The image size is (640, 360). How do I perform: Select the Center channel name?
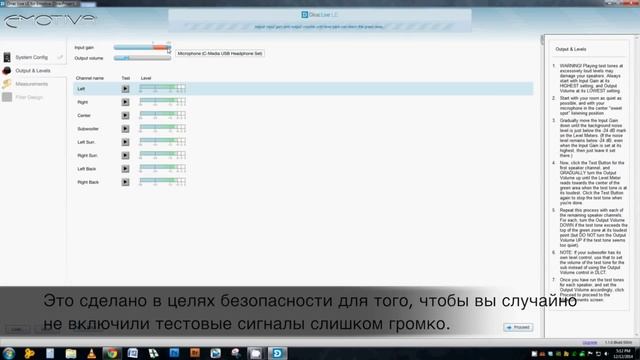coord(84,116)
